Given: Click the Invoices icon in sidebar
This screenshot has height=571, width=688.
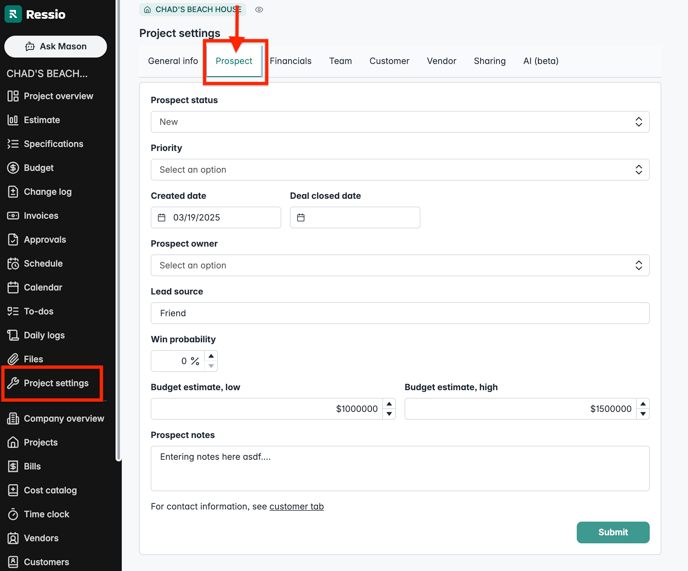Looking at the screenshot, I should pos(13,216).
